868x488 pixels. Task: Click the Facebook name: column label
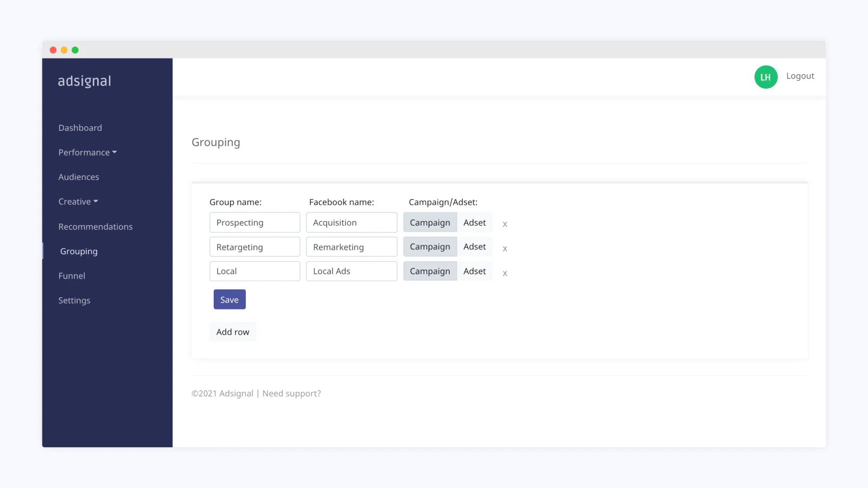(x=342, y=202)
